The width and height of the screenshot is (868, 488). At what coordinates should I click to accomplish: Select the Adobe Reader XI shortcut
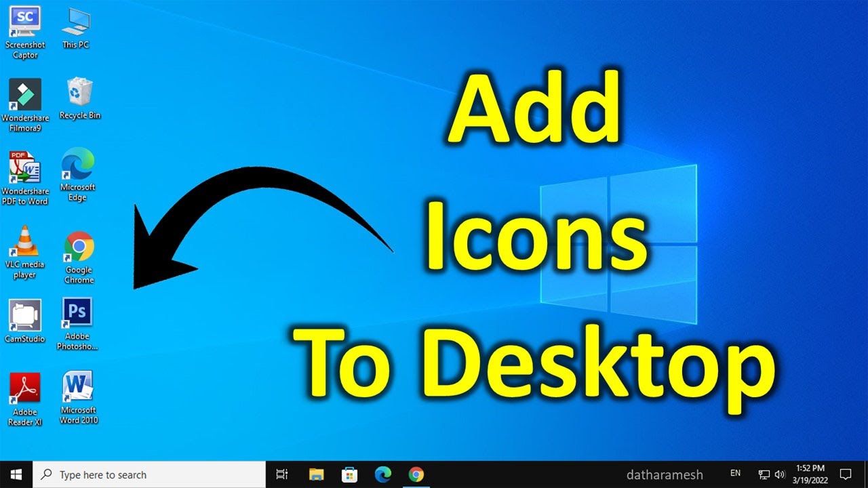tap(25, 399)
